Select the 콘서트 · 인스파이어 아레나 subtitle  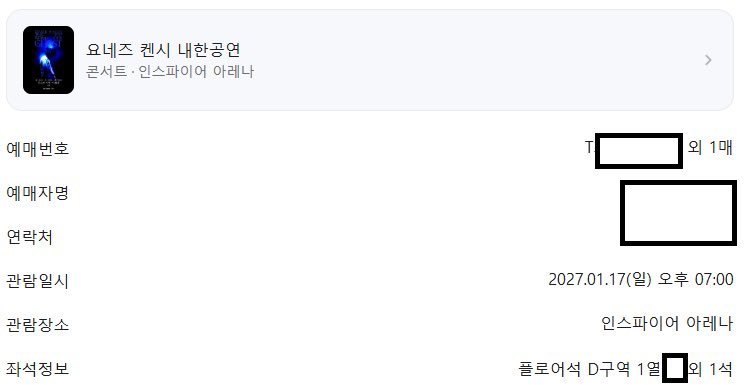(x=170, y=71)
